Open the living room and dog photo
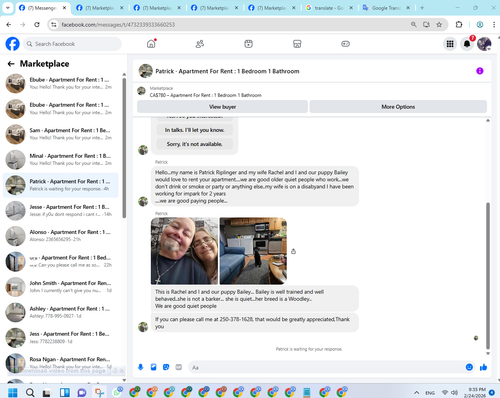Screen dimensions: 500x398 coord(253,251)
